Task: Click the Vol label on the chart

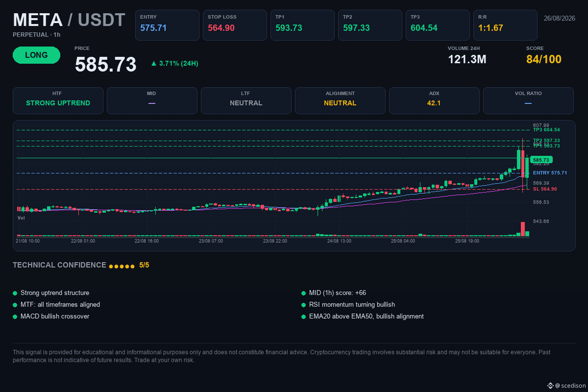Action: (21, 218)
